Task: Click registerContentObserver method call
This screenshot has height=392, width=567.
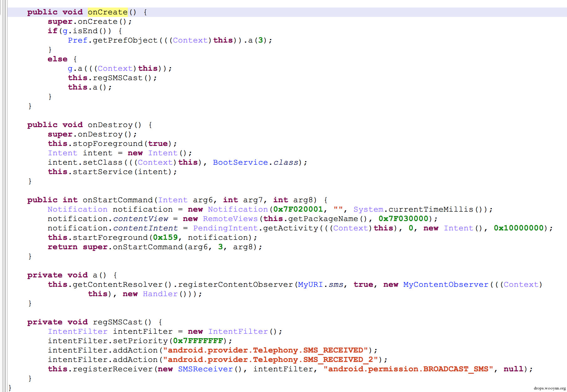Action: pyautogui.click(x=235, y=285)
